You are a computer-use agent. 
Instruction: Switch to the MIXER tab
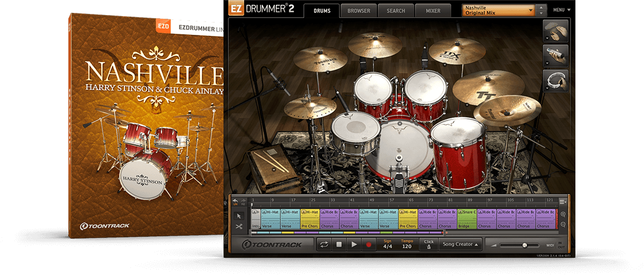[433, 11]
